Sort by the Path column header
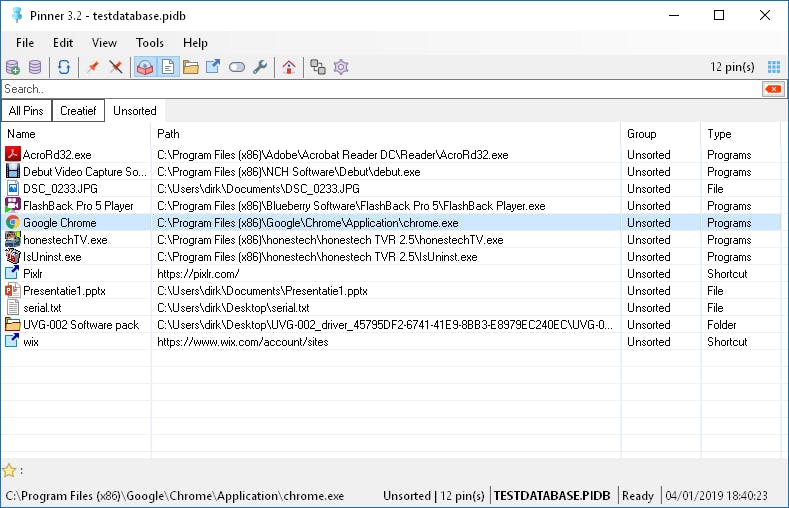 pos(386,134)
